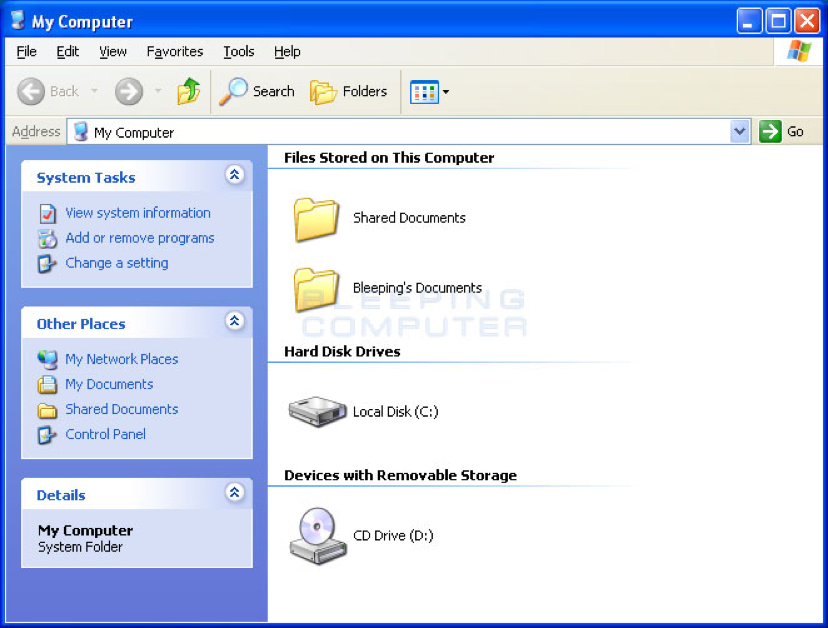Click Add or remove programs link
This screenshot has height=628, width=828.
pyautogui.click(x=139, y=238)
